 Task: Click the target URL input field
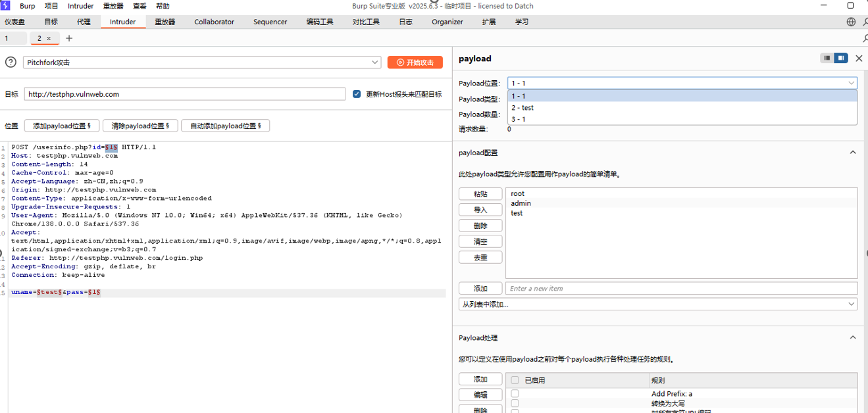[x=185, y=94]
